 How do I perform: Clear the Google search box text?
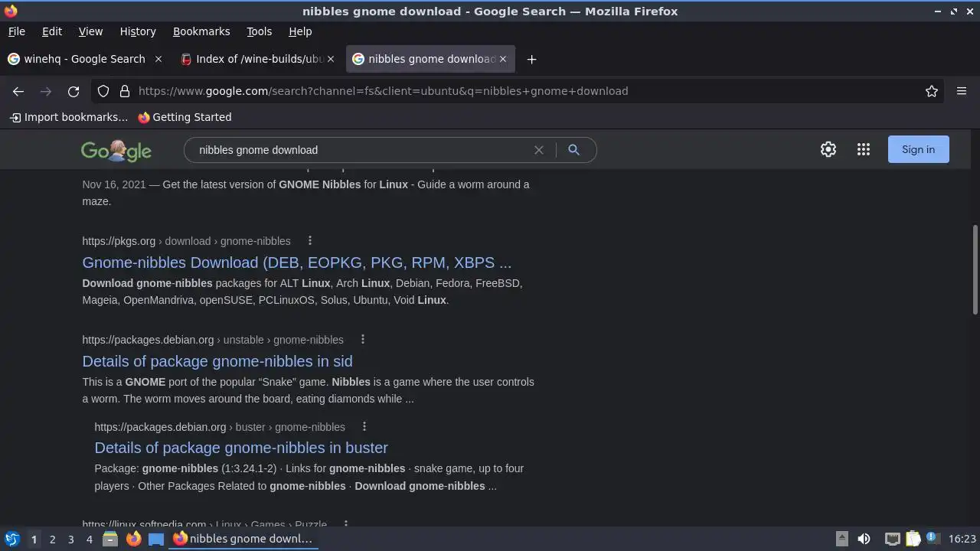tap(539, 150)
